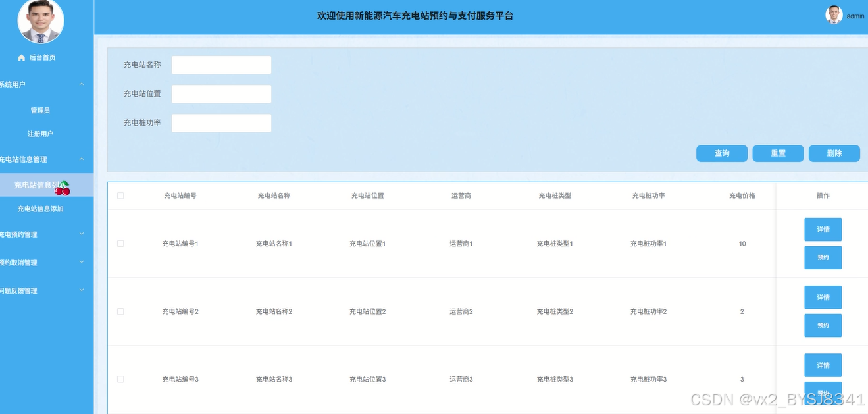
Task: Expand the 问题反馈管理 menu
Action: (82, 290)
